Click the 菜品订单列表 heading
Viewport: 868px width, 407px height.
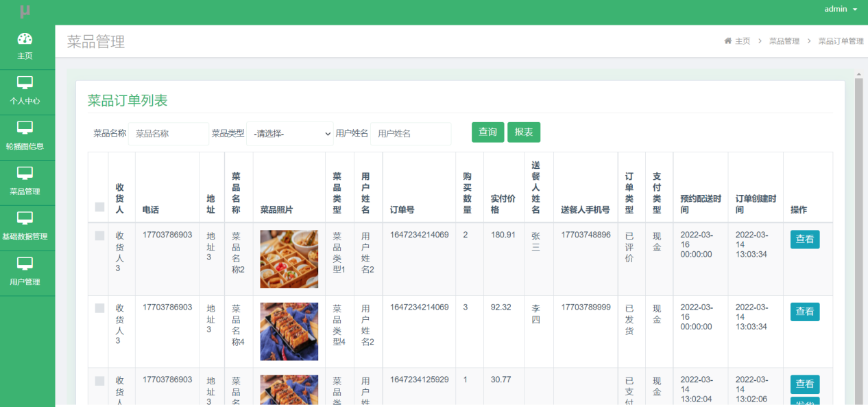[128, 100]
